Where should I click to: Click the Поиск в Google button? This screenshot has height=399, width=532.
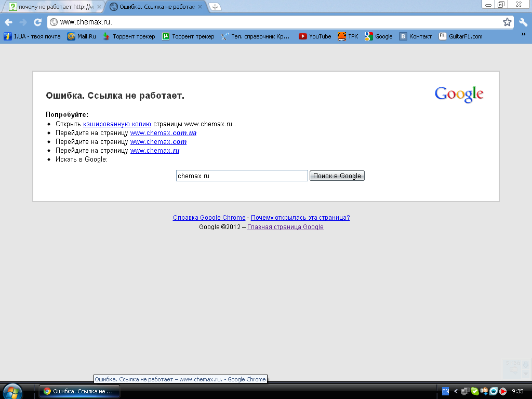[337, 176]
